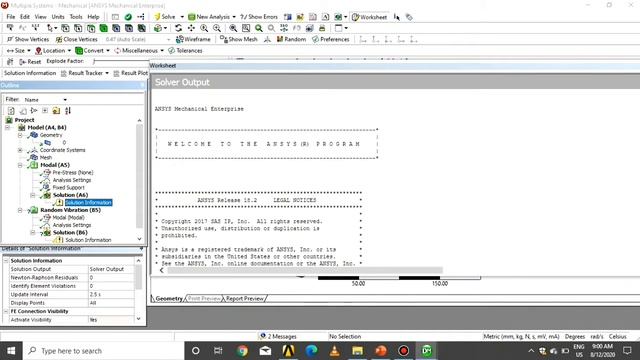
Task: Open VLC from the taskbar
Action: tap(335, 351)
